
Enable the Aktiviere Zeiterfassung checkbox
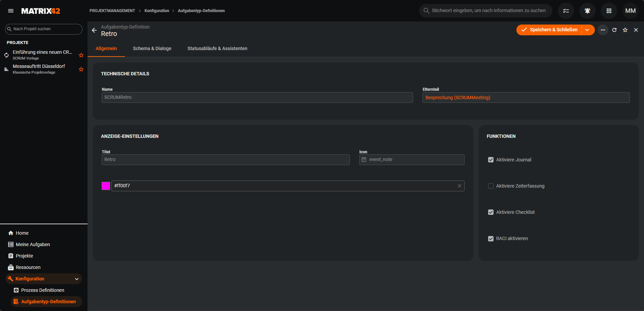point(490,186)
